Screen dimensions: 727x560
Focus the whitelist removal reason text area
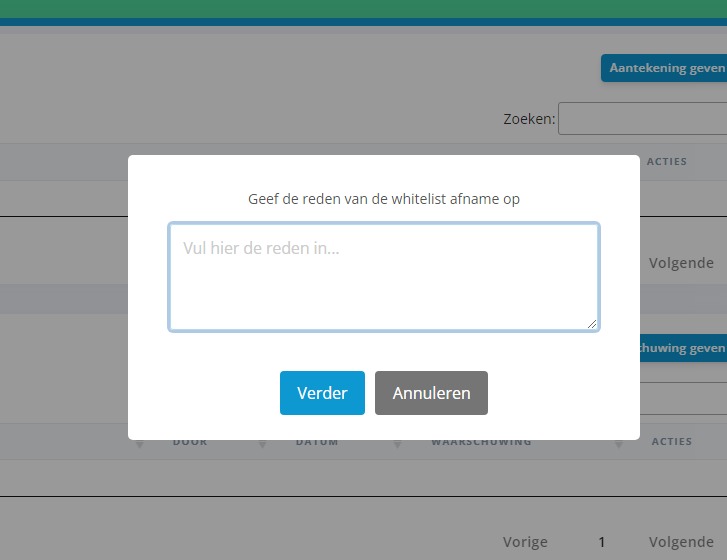point(383,276)
